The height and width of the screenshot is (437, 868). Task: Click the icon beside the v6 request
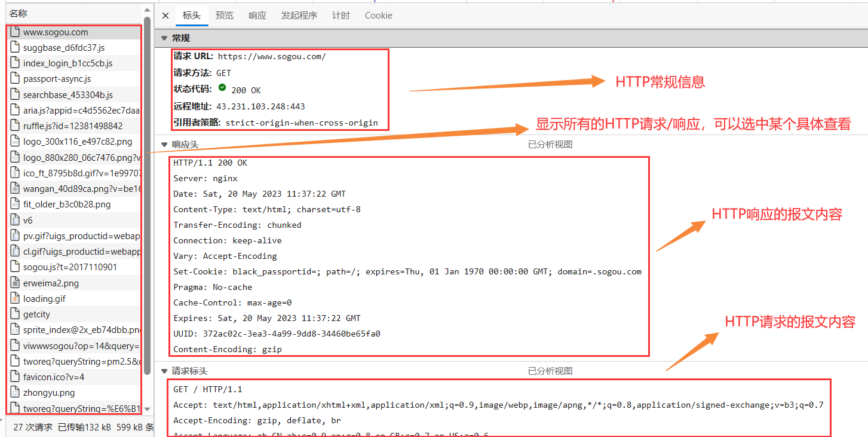16,220
